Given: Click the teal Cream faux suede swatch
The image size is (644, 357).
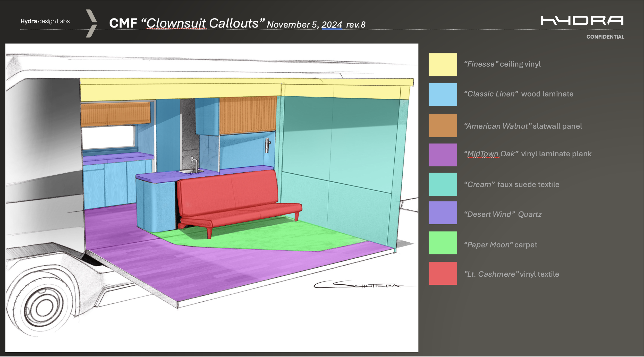Looking at the screenshot, I should [x=443, y=184].
